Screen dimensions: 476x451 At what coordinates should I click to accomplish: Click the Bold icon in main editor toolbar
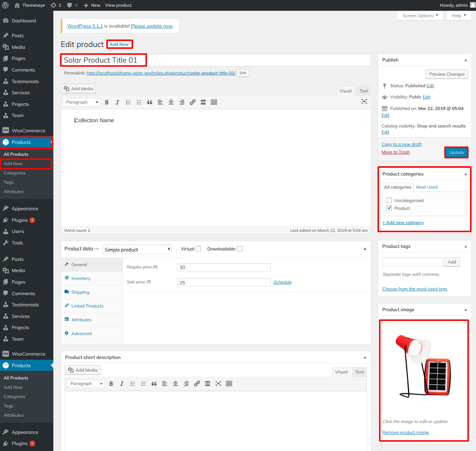[x=107, y=102]
